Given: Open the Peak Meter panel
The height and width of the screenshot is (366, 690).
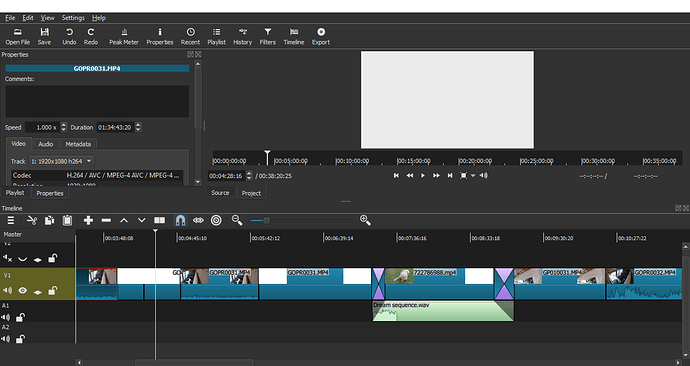Looking at the screenshot, I should tap(124, 37).
